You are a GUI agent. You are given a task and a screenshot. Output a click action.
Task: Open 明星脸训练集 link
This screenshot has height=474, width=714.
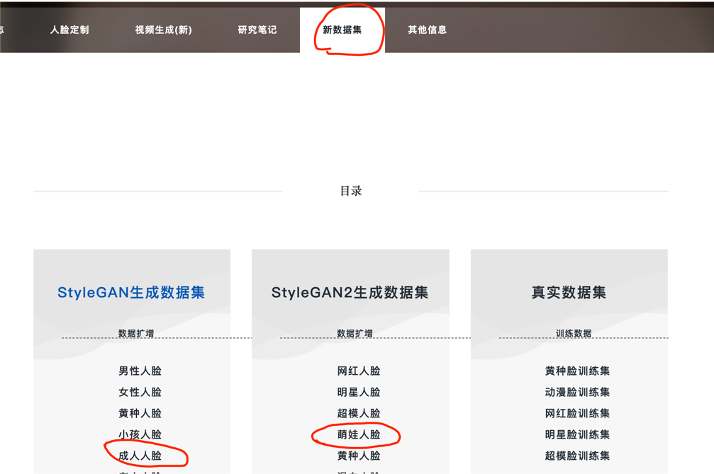click(x=577, y=434)
